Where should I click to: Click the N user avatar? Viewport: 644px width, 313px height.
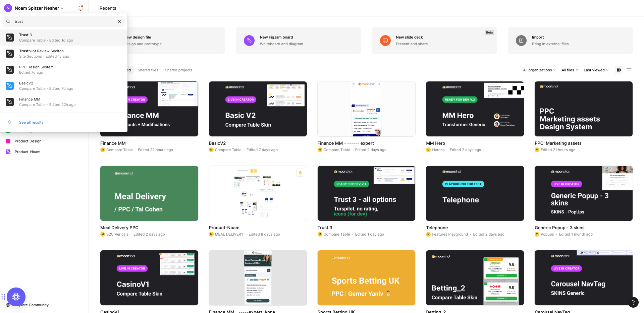pyautogui.click(x=8, y=8)
